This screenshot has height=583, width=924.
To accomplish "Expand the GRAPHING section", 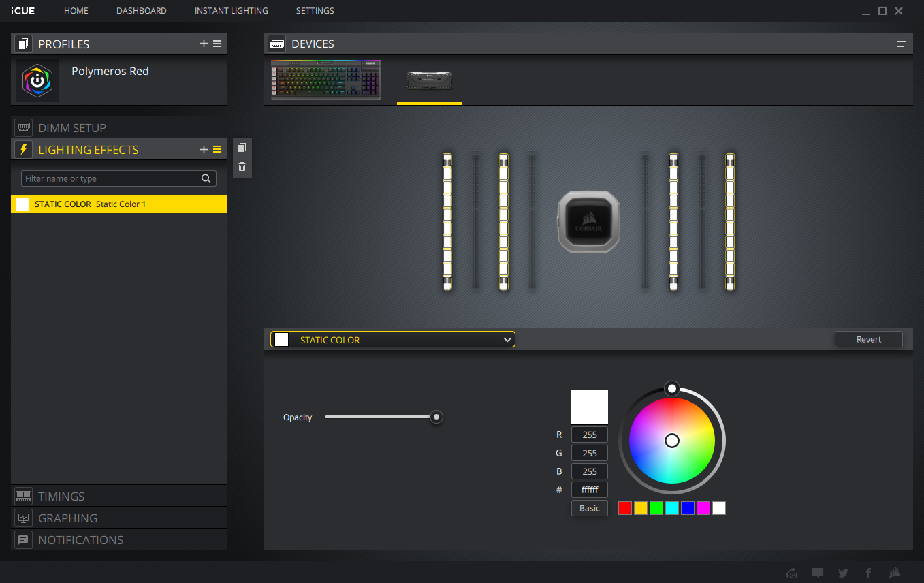I will coord(67,518).
